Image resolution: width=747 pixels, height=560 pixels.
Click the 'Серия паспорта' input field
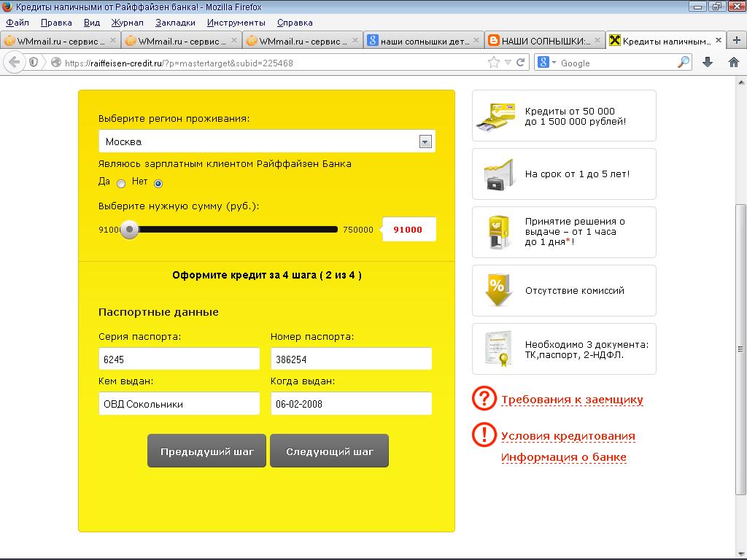pyautogui.click(x=179, y=359)
